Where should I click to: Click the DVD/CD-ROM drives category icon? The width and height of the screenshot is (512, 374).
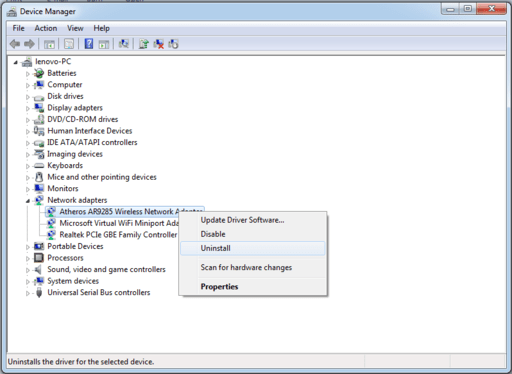click(39, 119)
